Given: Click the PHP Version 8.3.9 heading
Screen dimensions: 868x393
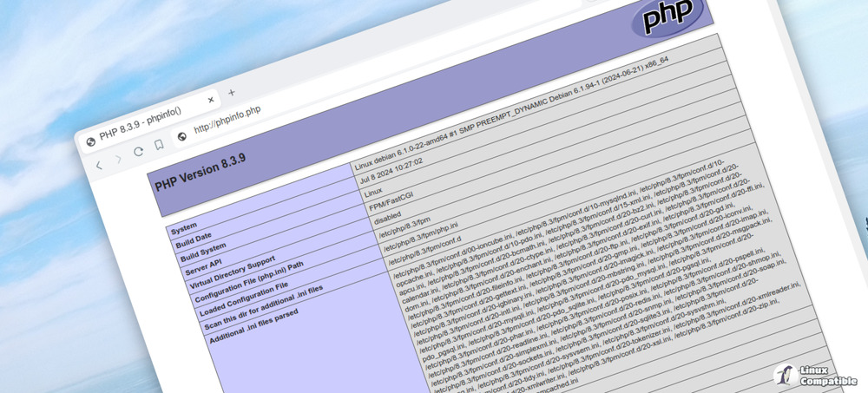Looking at the screenshot, I should [201, 173].
